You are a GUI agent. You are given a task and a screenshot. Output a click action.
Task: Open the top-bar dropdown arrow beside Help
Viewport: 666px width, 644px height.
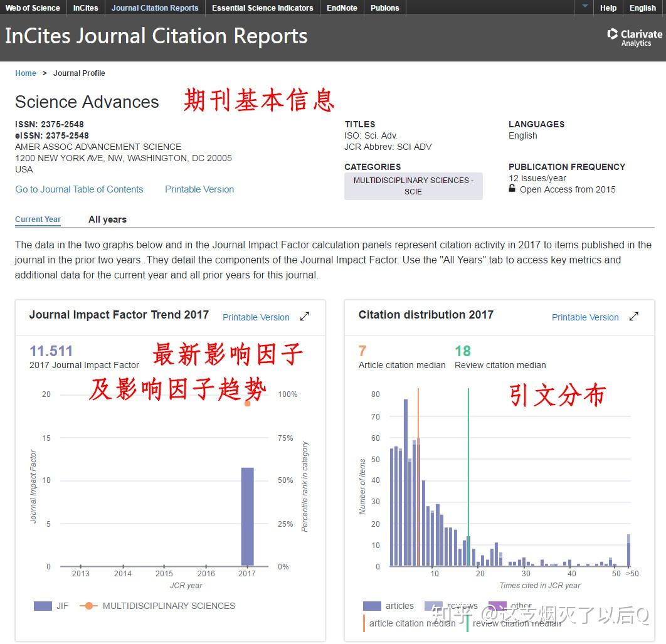coord(585,6)
